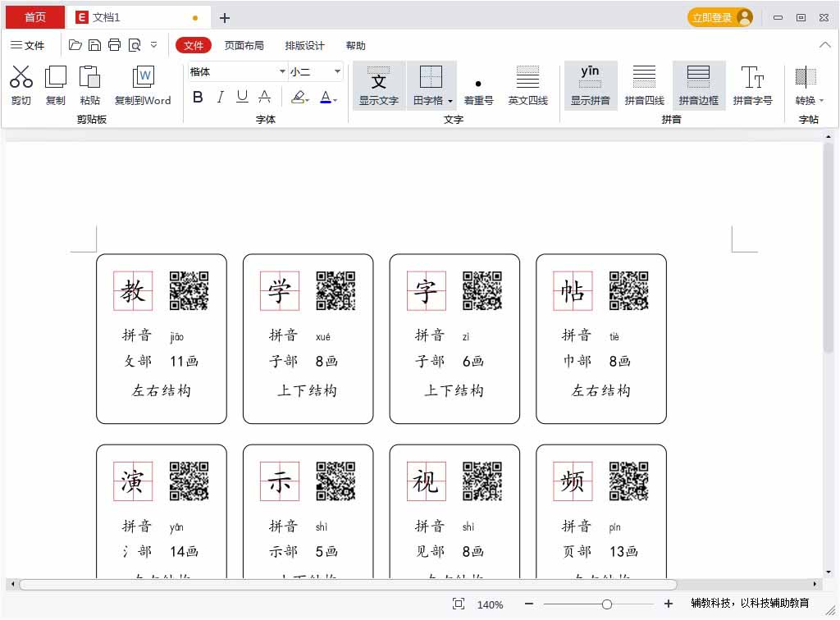
Task: Select the 文档1 document tab
Action: coord(138,18)
